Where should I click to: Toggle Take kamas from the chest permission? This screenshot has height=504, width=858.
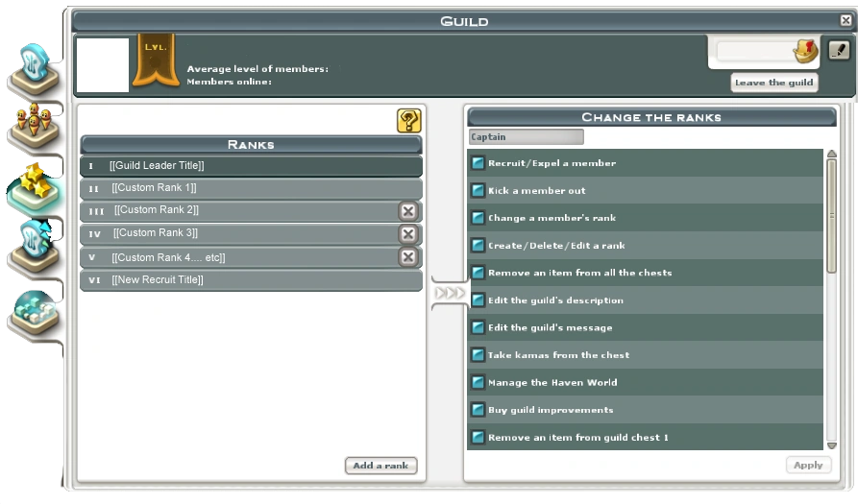pos(478,355)
